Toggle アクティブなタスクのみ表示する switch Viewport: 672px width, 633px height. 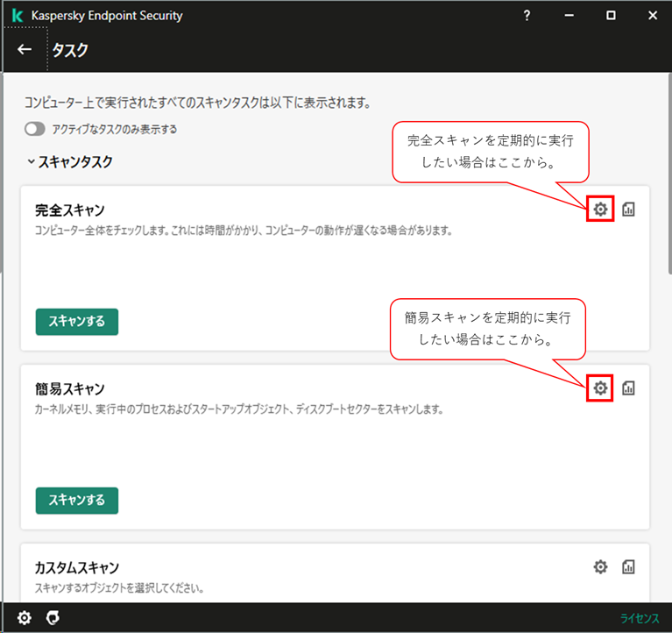point(35,129)
